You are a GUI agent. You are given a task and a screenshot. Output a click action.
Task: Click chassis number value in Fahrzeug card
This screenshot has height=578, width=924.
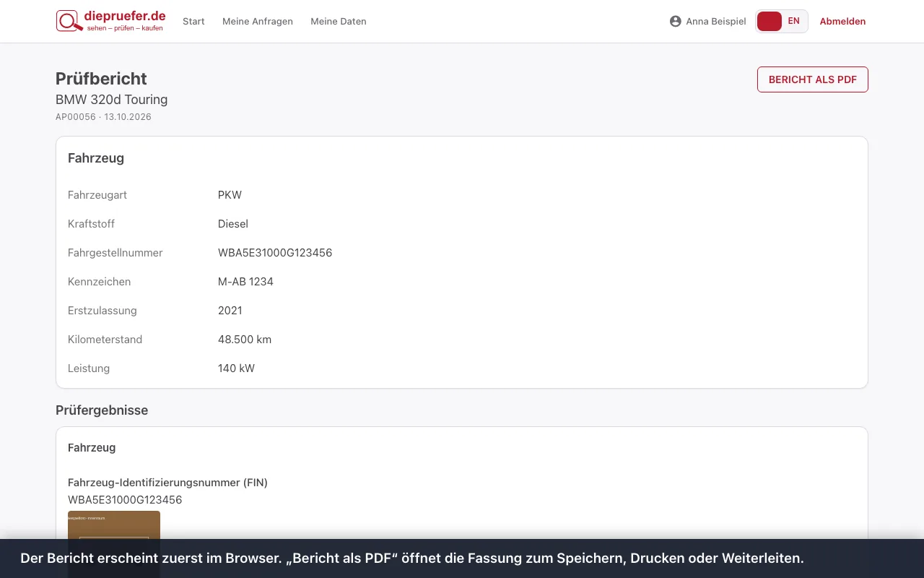click(x=275, y=253)
